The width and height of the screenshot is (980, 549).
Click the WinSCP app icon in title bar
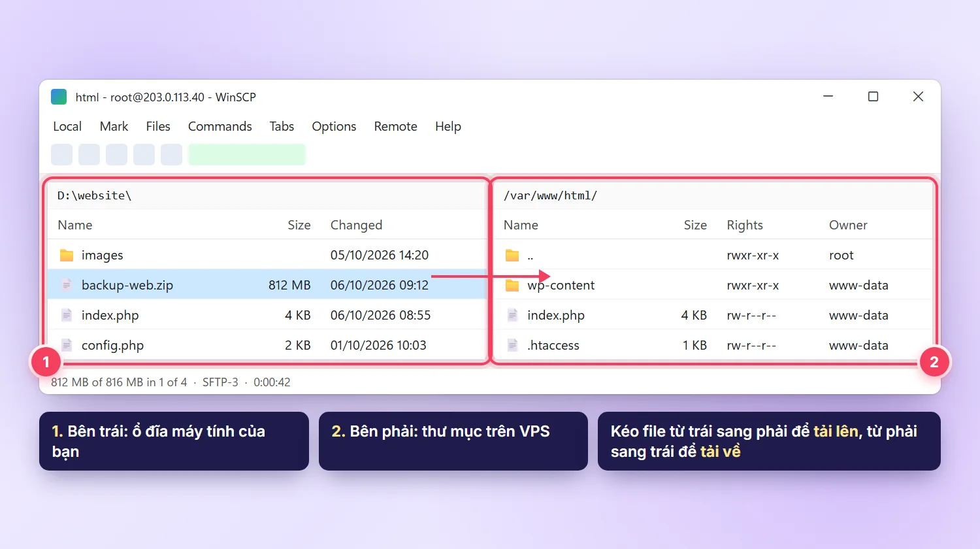pos(59,97)
